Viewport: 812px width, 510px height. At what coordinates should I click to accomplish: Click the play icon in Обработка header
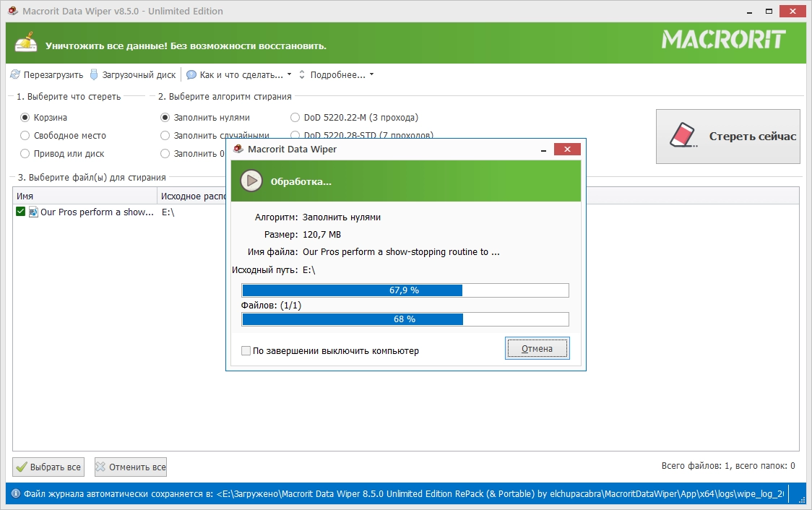[x=251, y=181]
